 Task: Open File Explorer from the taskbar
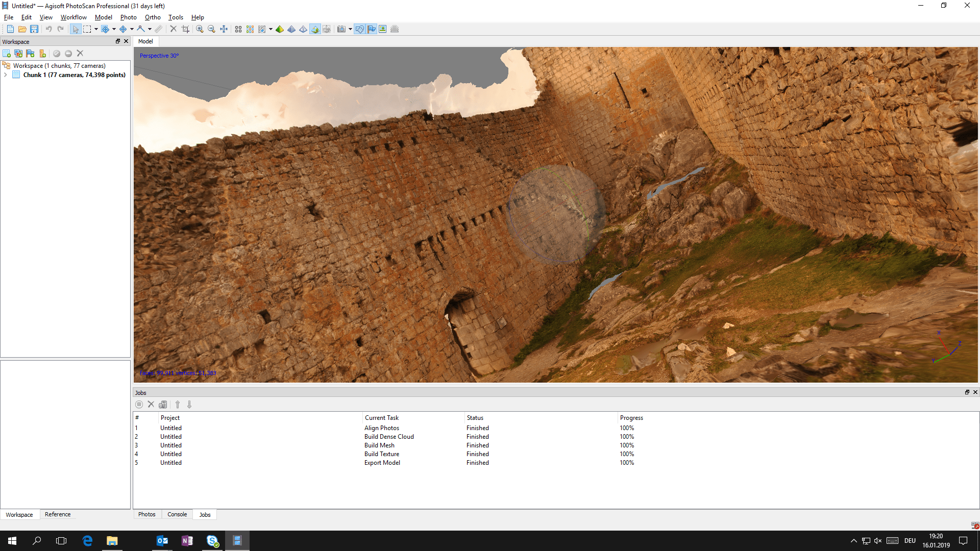[112, 541]
